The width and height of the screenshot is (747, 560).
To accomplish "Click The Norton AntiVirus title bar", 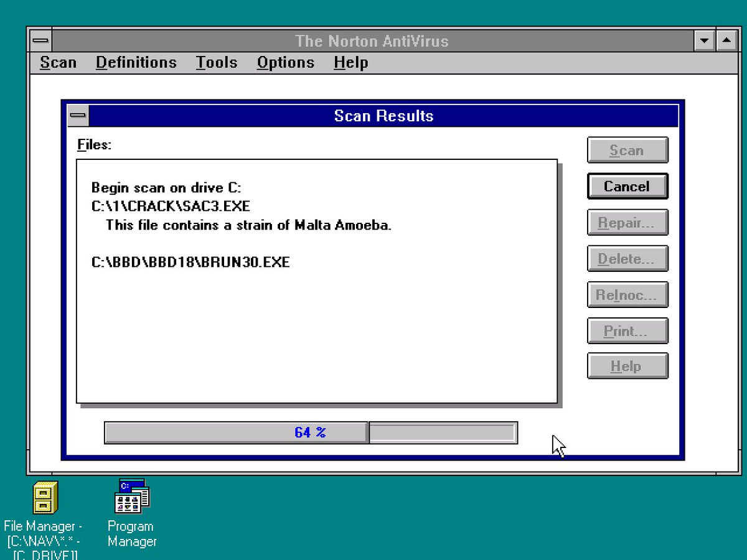I will 372,42.
